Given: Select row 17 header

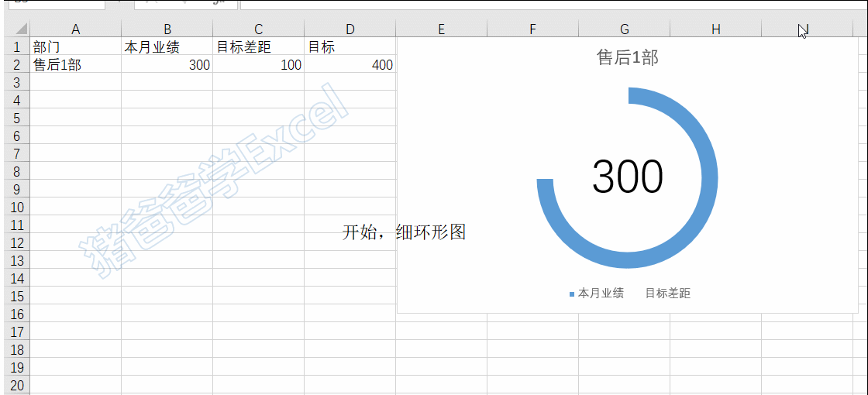Looking at the screenshot, I should [16, 331].
